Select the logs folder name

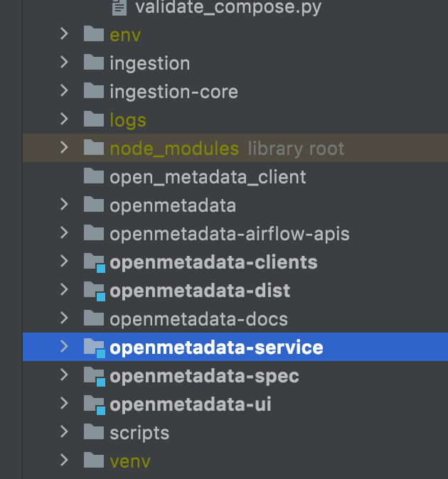click(x=128, y=120)
